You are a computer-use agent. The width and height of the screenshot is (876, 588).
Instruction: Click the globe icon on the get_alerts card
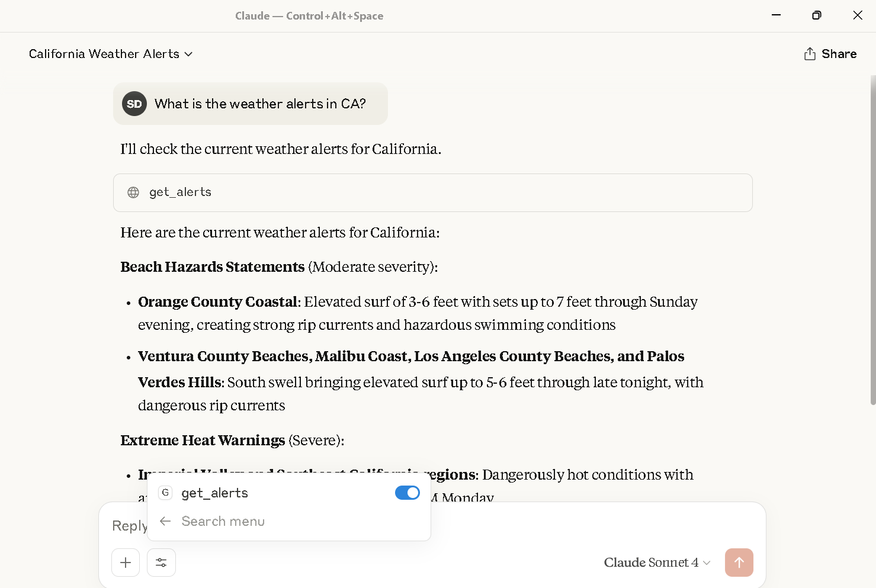pyautogui.click(x=133, y=192)
